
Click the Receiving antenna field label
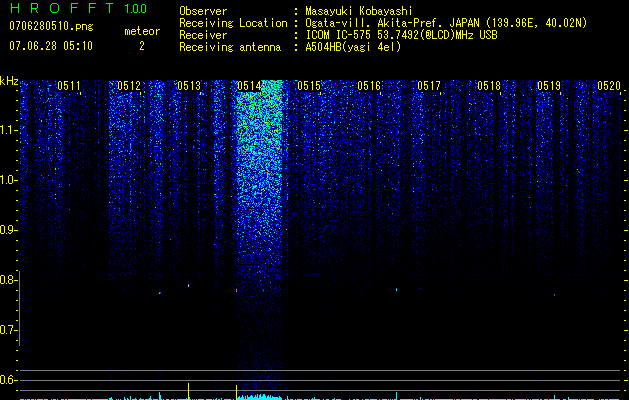pos(230,47)
